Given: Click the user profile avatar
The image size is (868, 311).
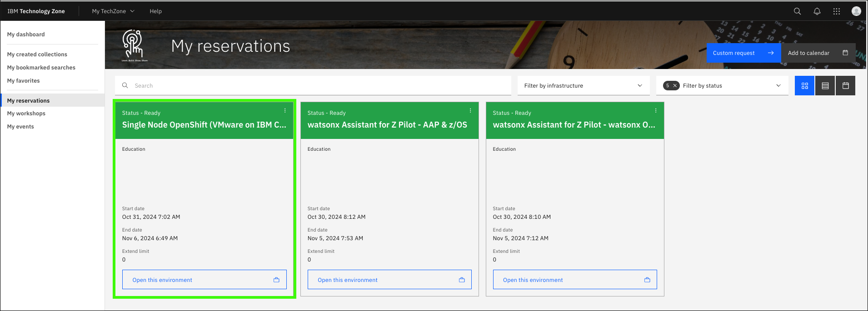Looking at the screenshot, I should (x=856, y=11).
